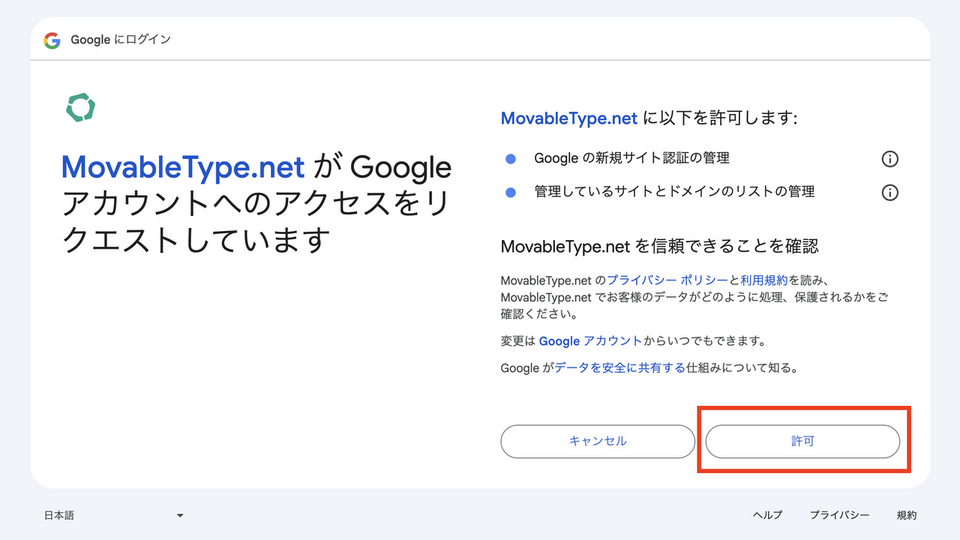Open the 利用規約 link

point(763,282)
